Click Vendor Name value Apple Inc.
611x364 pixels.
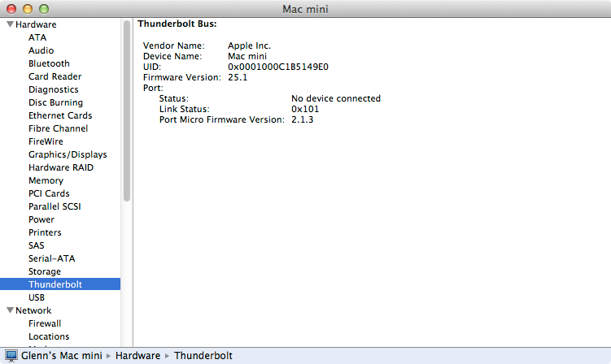point(250,46)
